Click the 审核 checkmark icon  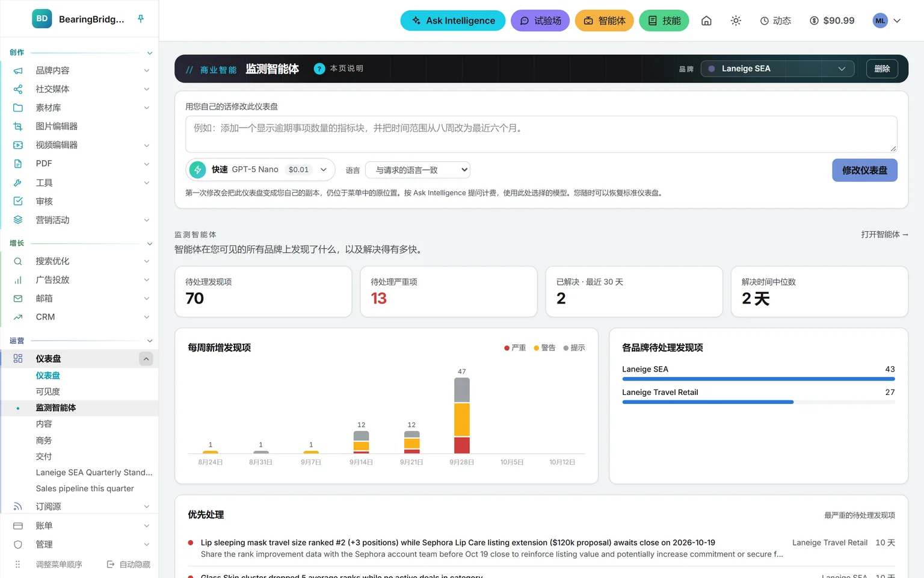18,201
